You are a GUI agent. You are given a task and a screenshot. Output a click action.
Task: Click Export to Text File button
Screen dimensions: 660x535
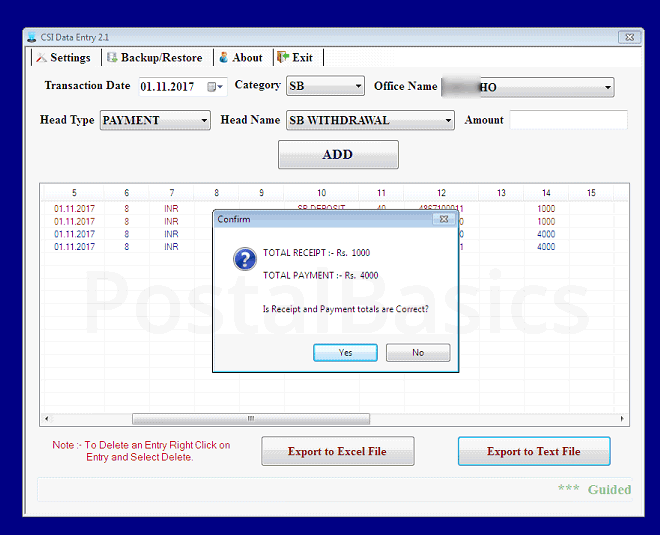(533, 452)
